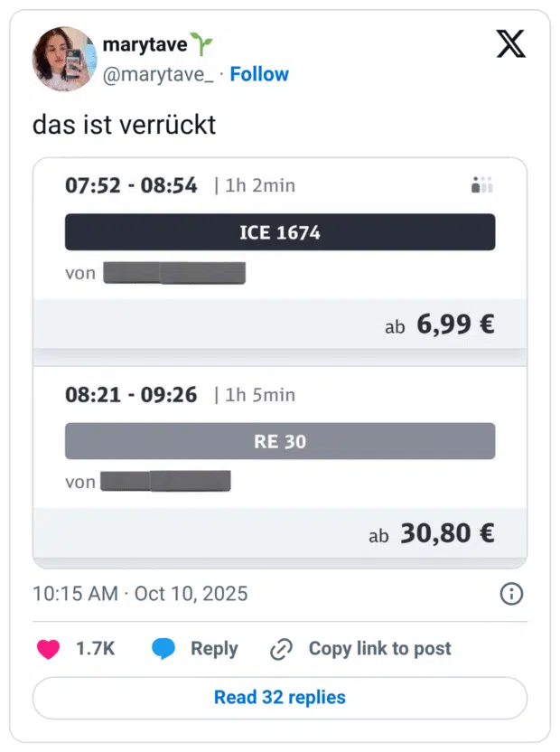Viewport: 560px width, 752px height.
Task: Open the Twitter info circle icon
Action: coord(511,594)
